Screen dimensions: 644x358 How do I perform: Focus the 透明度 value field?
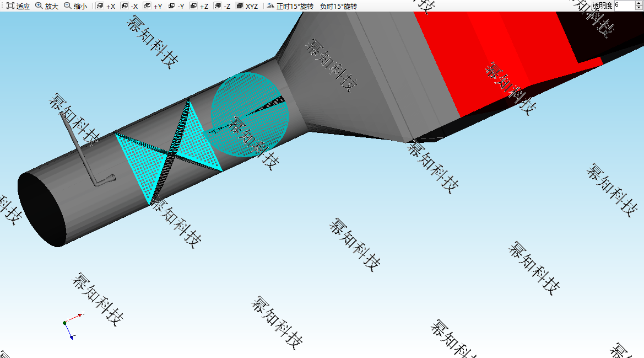[624, 6]
